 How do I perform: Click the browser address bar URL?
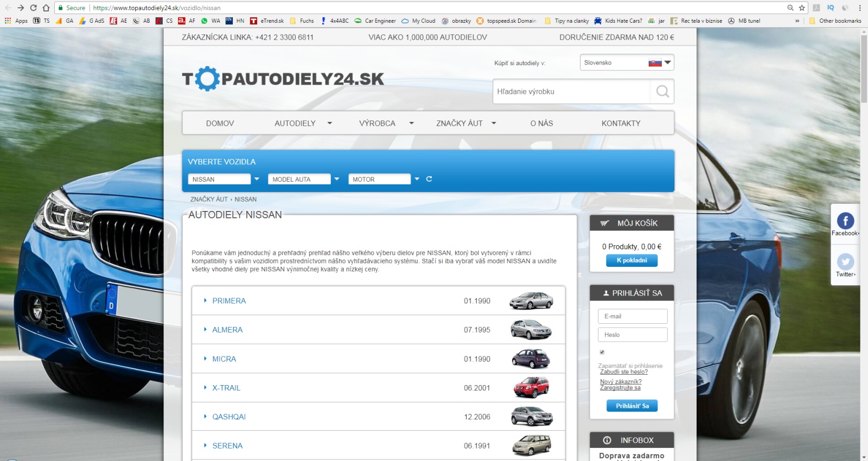pyautogui.click(x=157, y=8)
